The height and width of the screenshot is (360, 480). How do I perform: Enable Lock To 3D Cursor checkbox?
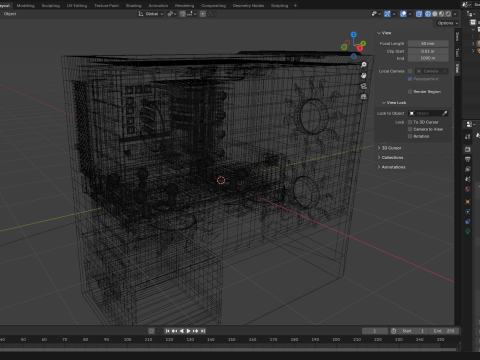click(410, 122)
